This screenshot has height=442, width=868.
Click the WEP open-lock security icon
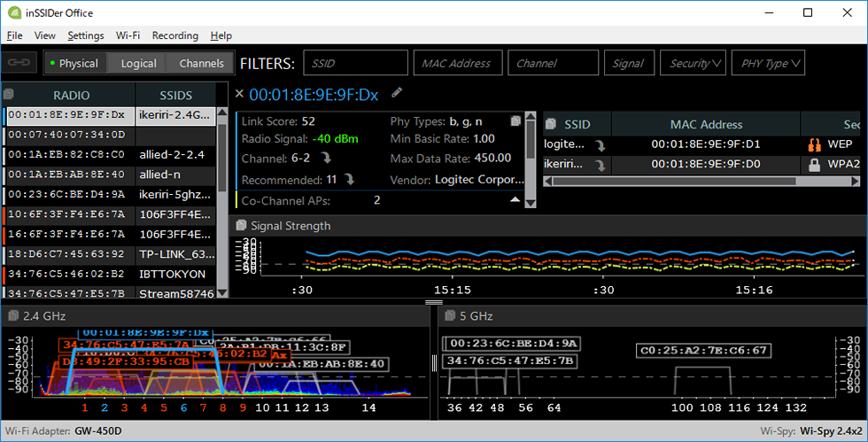pos(814,144)
